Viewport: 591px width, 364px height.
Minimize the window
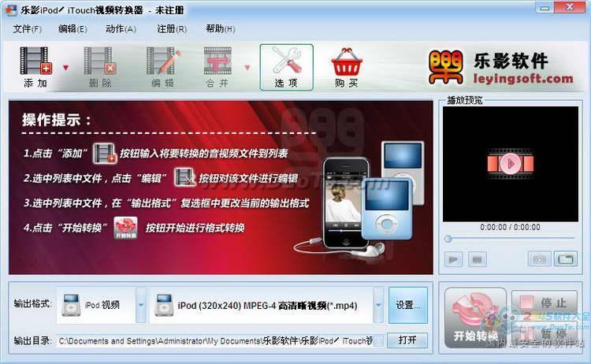(x=545, y=8)
